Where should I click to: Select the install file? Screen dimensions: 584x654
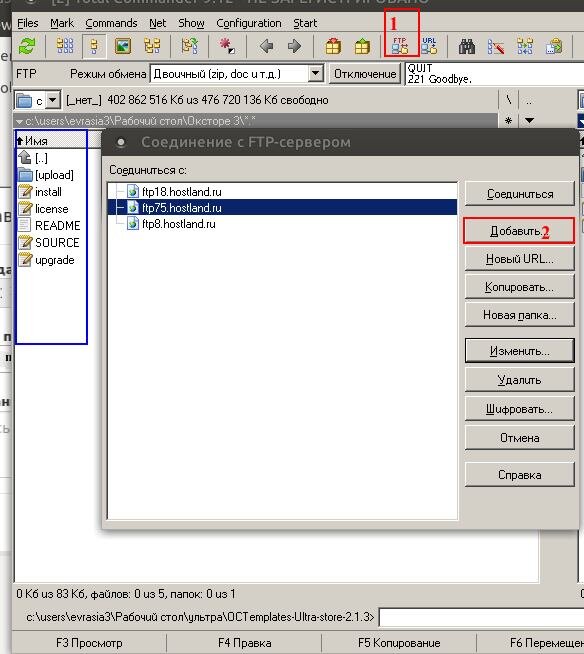point(40,192)
